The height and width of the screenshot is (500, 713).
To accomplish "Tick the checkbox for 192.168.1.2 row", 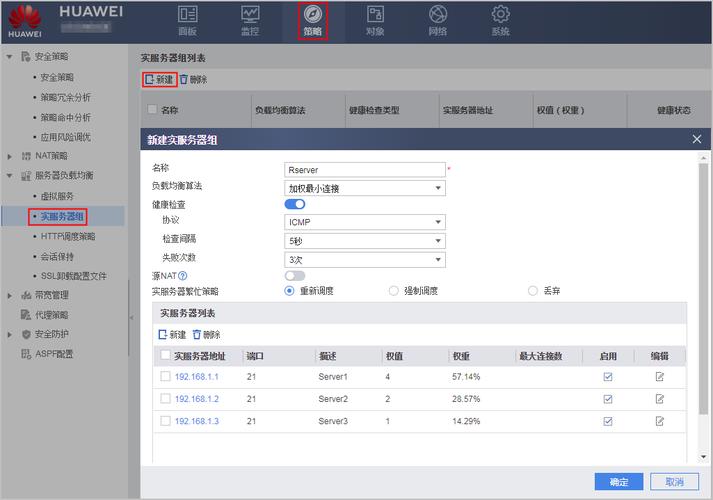I will pyautogui.click(x=166, y=399).
